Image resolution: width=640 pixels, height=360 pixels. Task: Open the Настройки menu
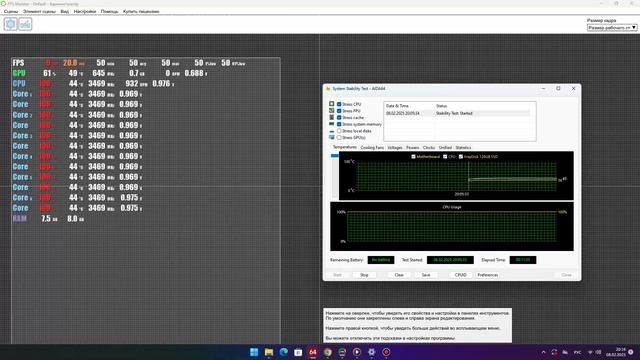(84, 11)
